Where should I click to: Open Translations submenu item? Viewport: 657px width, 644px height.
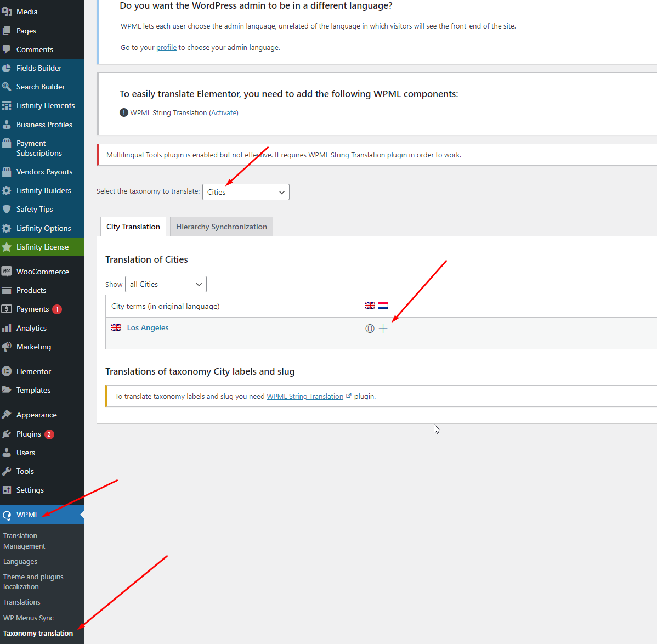pos(22,602)
